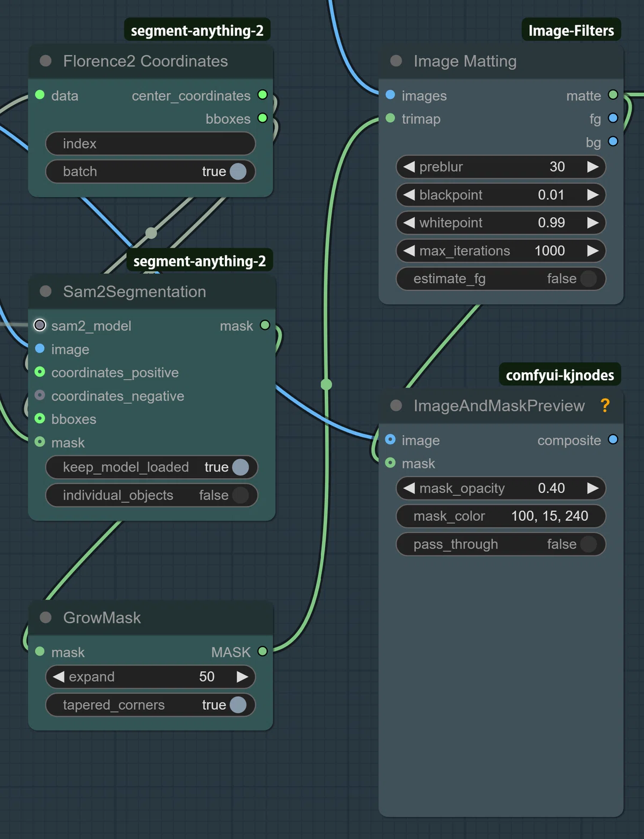Select the GrowMask node title
644x839 pixels.
[102, 617]
